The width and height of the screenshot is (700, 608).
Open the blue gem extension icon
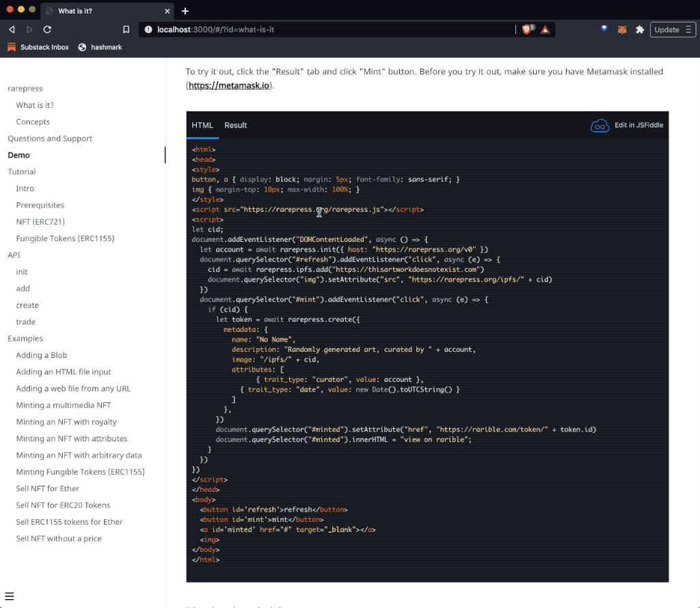(x=604, y=29)
